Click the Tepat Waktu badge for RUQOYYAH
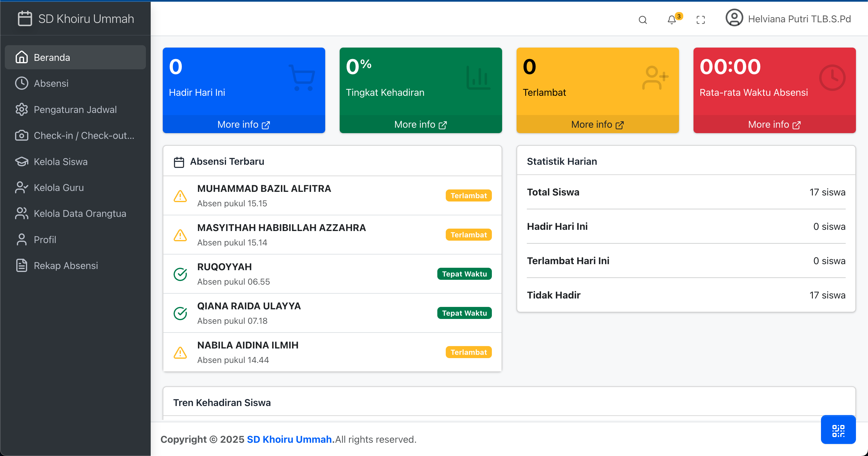The image size is (868, 456). tap(464, 273)
